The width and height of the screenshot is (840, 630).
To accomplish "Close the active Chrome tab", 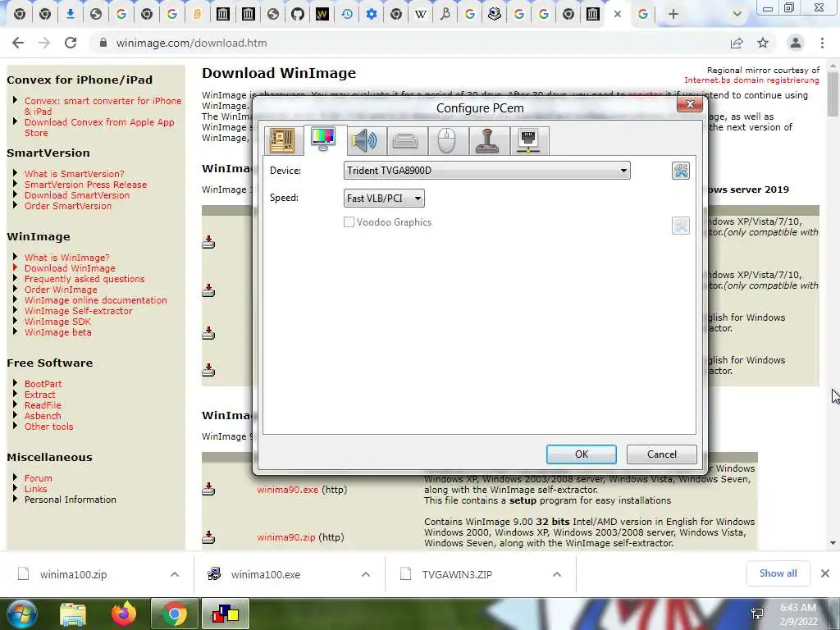I will click(x=618, y=15).
